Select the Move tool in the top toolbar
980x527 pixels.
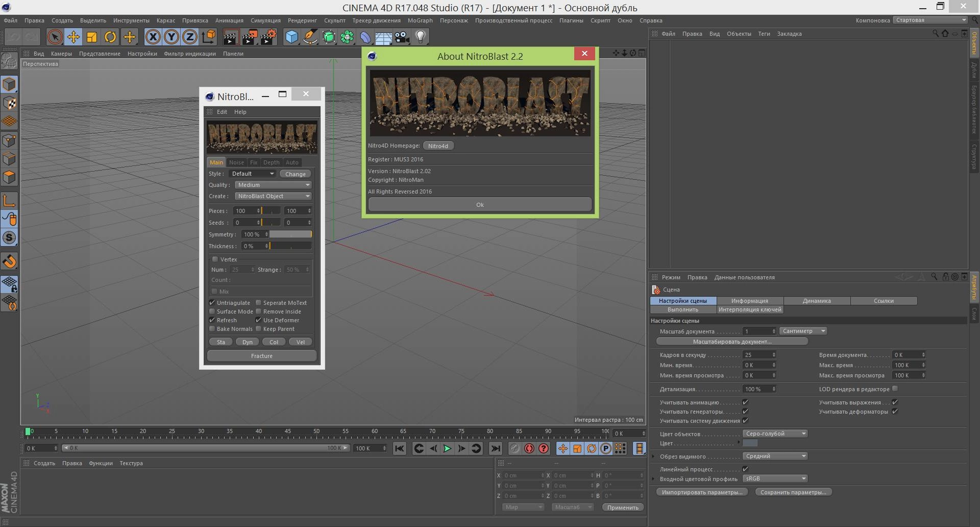73,37
